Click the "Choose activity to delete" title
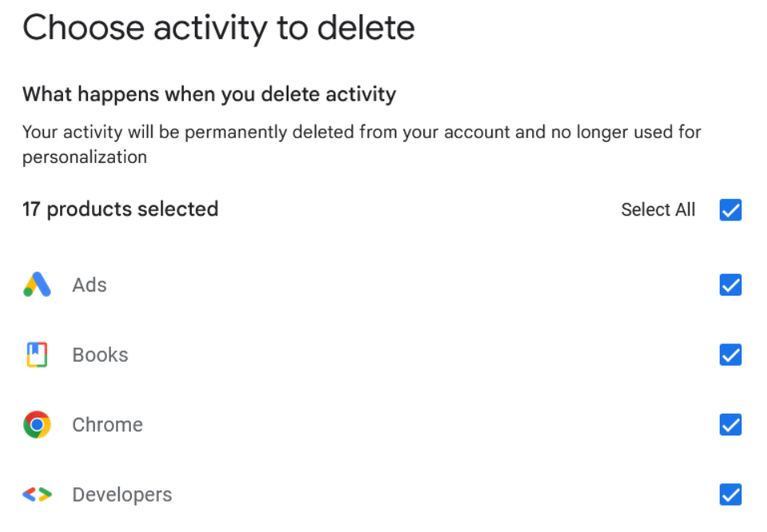Viewport: 767px width, 532px height. point(218,28)
